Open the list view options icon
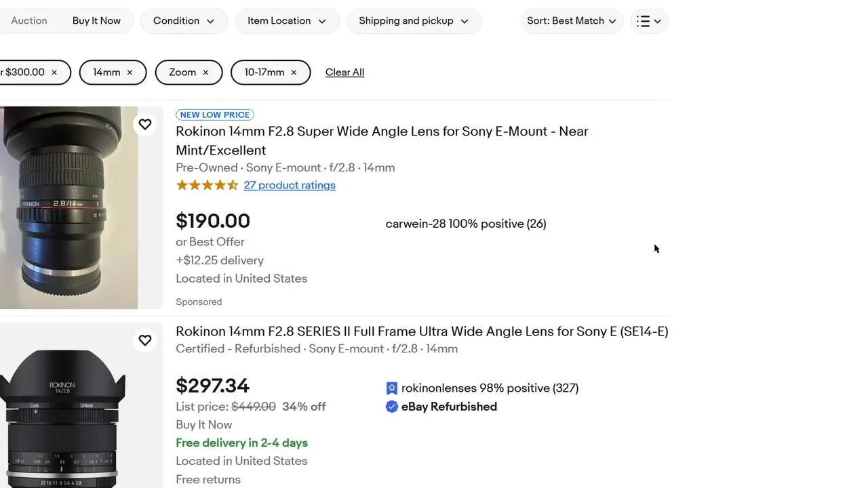Viewport: 868px width, 488px height. point(649,21)
